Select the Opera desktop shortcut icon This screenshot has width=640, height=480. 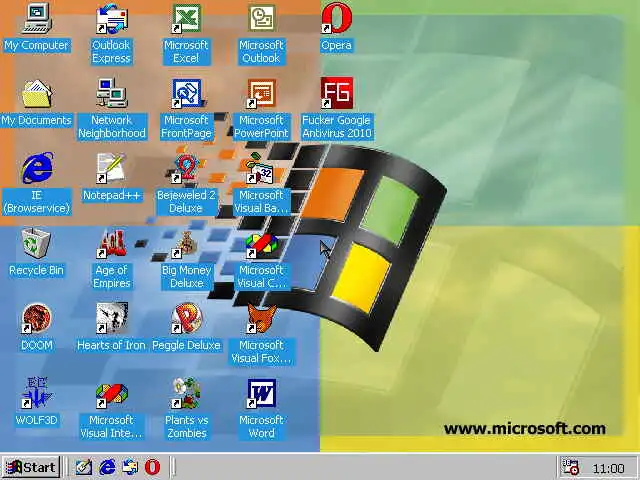click(336, 18)
